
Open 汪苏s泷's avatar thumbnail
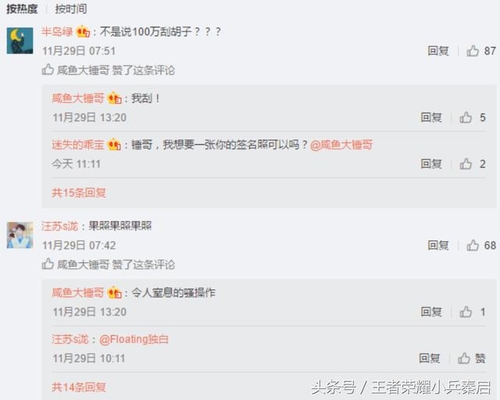point(20,235)
